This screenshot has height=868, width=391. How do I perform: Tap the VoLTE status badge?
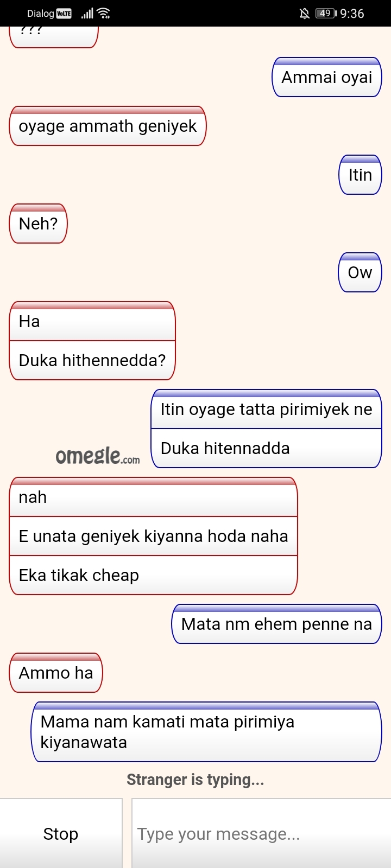[64, 14]
